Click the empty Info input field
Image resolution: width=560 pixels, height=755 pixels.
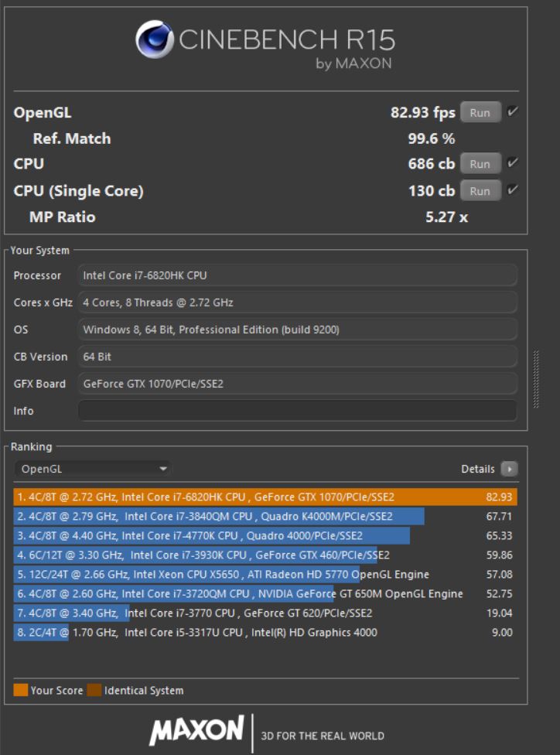297,411
